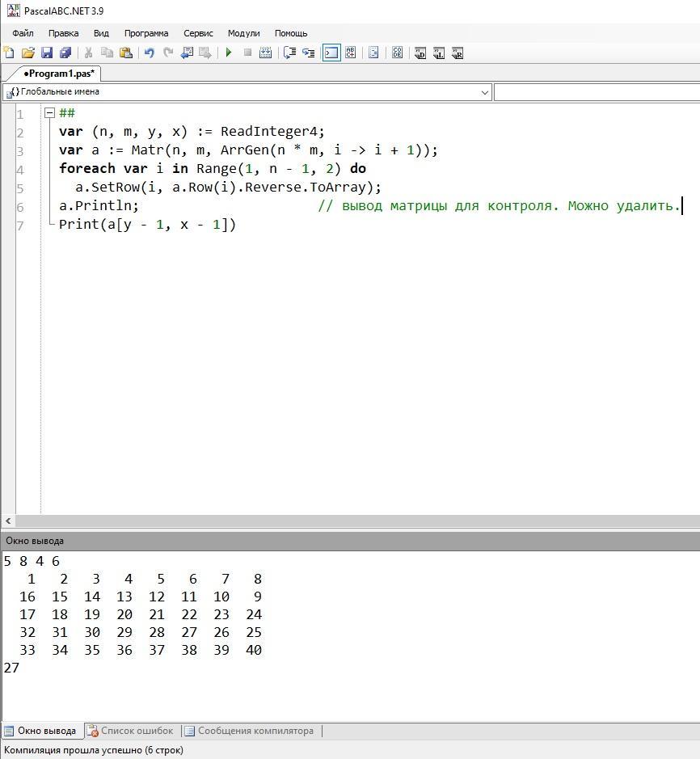Cut selection with scissors icon

[88, 53]
